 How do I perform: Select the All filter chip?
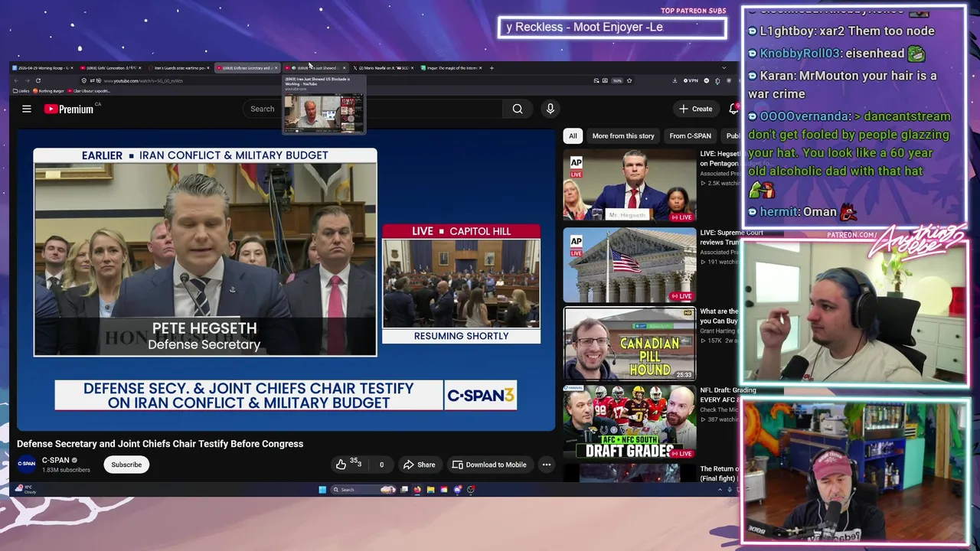click(x=573, y=135)
